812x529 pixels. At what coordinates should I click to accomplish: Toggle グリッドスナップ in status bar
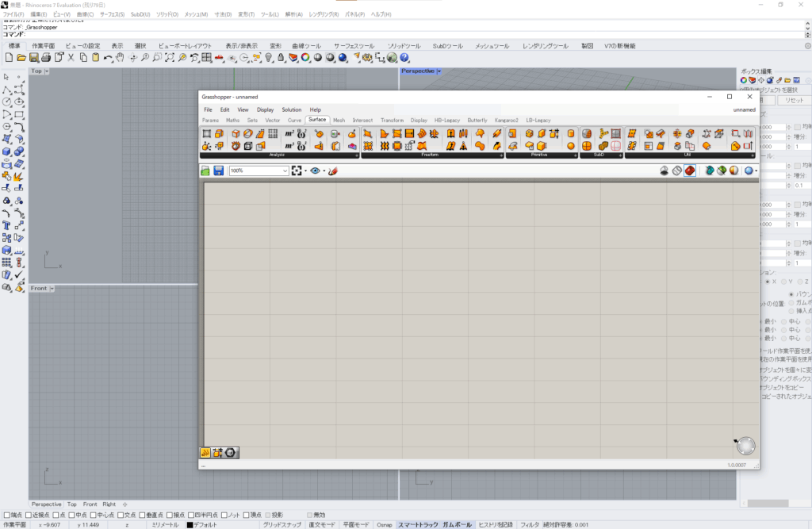click(282, 524)
